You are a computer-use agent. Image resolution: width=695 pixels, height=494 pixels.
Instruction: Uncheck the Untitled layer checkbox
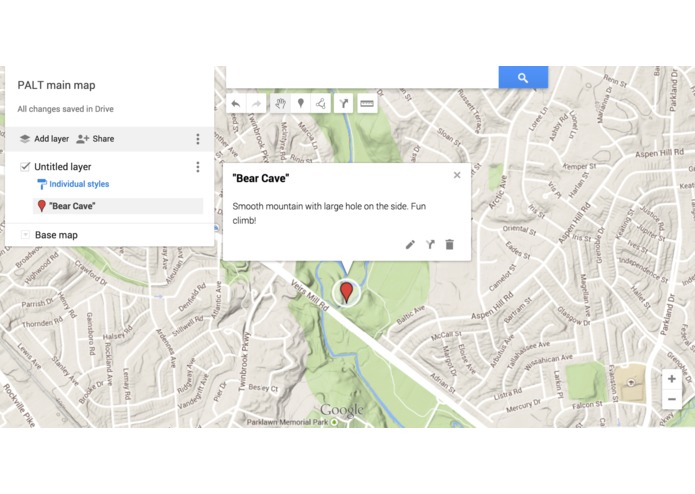25,167
